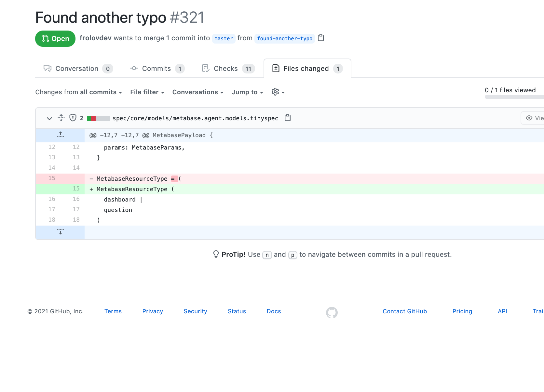544x392 pixels.
Task: Open the File filter dropdown
Action: (147, 92)
